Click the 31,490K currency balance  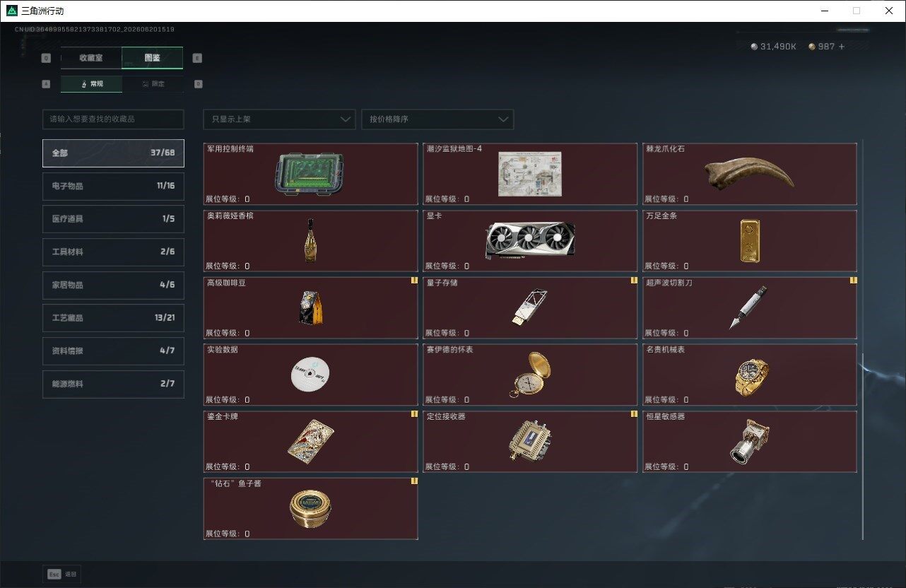pos(778,47)
